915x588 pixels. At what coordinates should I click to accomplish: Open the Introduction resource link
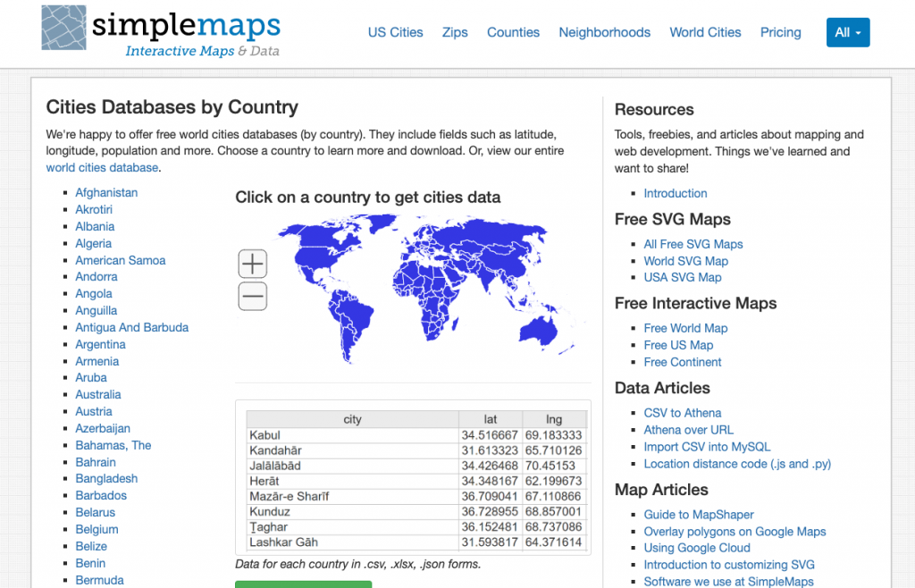676,193
